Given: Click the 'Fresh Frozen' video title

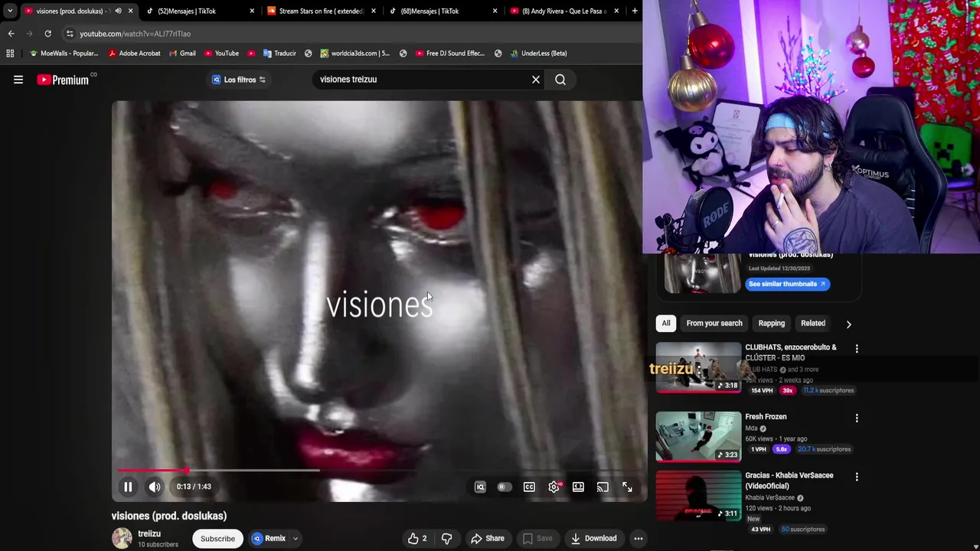Looking at the screenshot, I should coord(766,417).
